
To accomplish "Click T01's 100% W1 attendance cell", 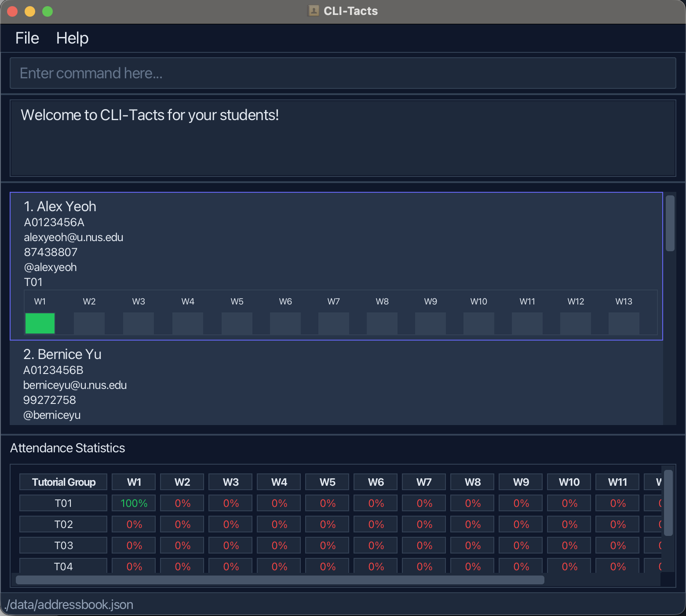I will [134, 503].
